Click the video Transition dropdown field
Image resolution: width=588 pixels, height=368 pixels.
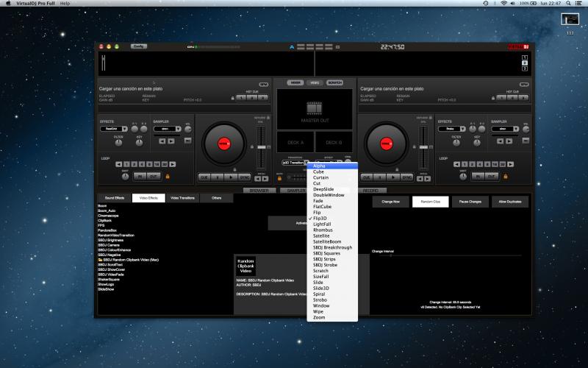pos(295,163)
